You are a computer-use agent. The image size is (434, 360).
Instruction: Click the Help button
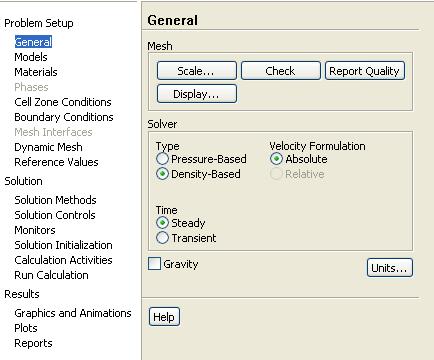pos(164,317)
